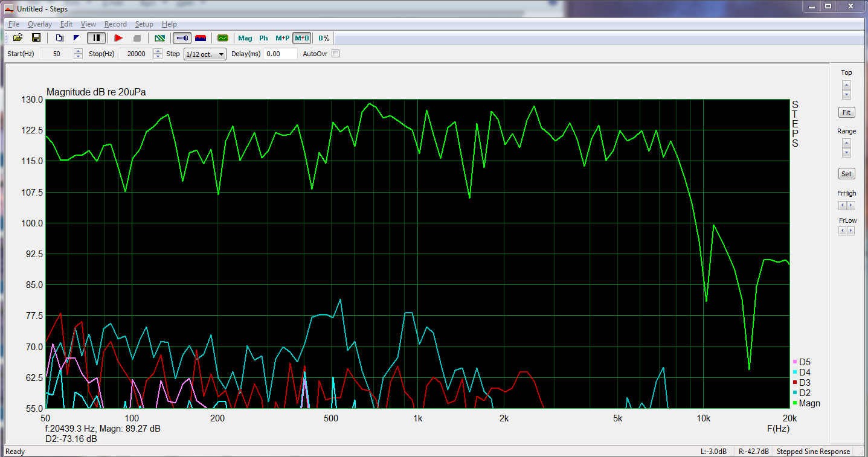Click 'Stepped Sine Response' in status bar

pyautogui.click(x=813, y=452)
